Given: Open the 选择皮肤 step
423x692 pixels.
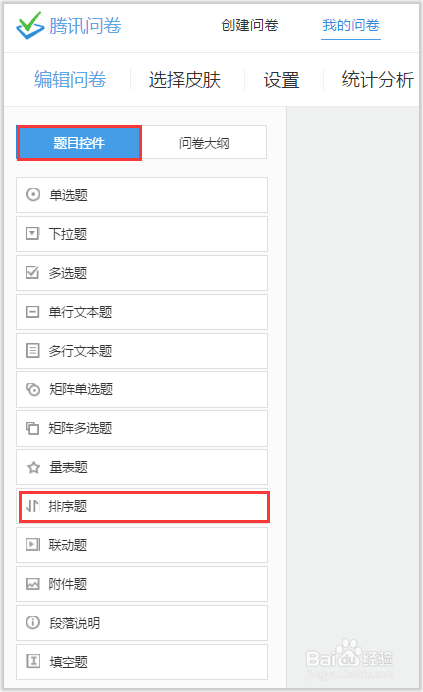Looking at the screenshot, I should click(185, 80).
